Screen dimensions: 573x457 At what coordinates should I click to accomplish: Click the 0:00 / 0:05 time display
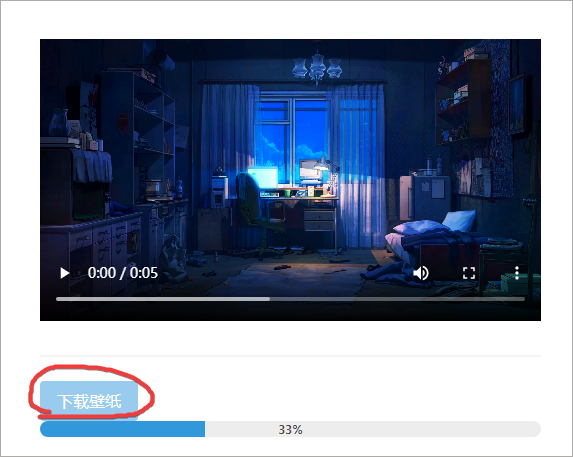(x=123, y=273)
